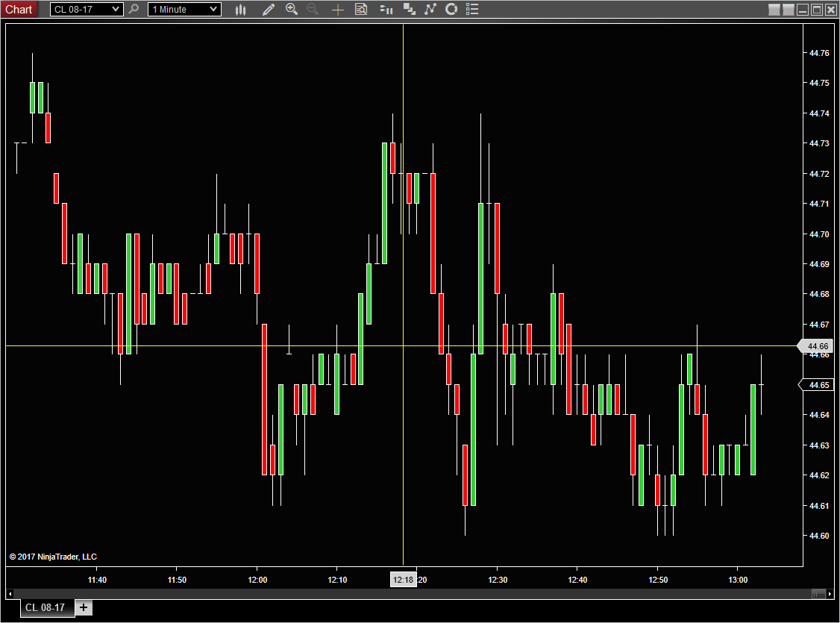
Task: Click the scrollbar thumb at the right end
Action: [818, 594]
